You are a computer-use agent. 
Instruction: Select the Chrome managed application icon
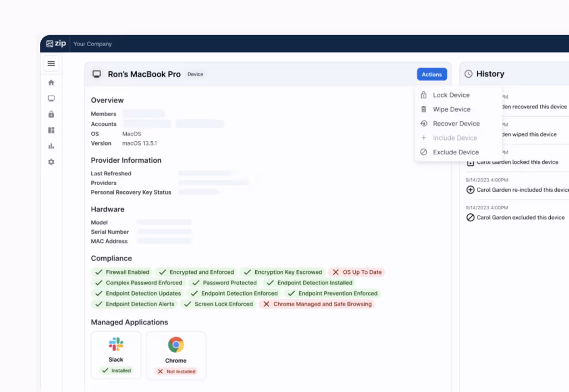(176, 344)
